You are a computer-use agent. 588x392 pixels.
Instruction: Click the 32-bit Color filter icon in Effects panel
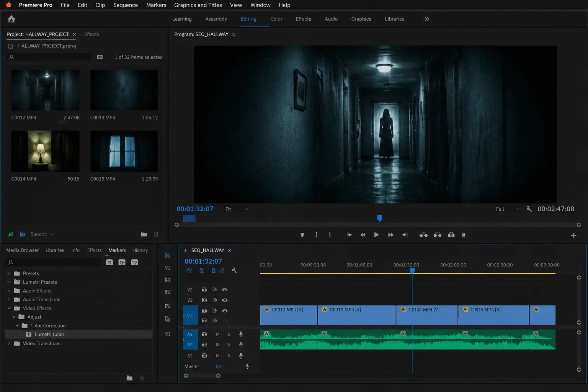point(122,262)
